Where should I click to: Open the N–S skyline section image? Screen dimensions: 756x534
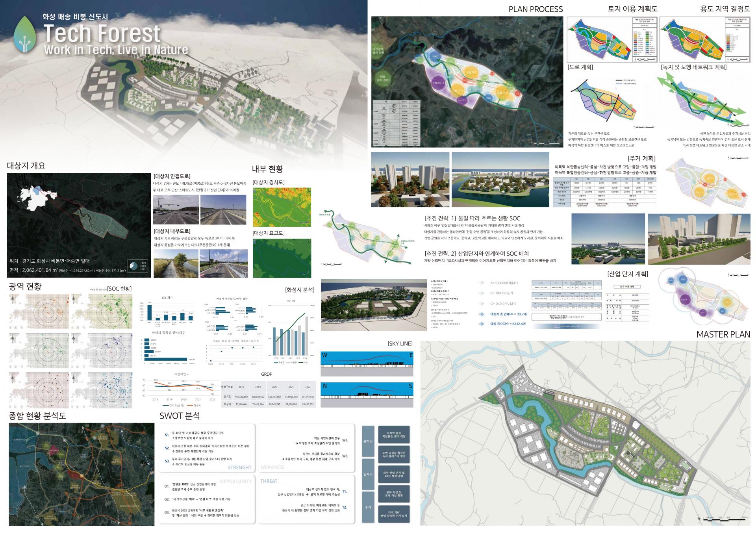(367, 395)
